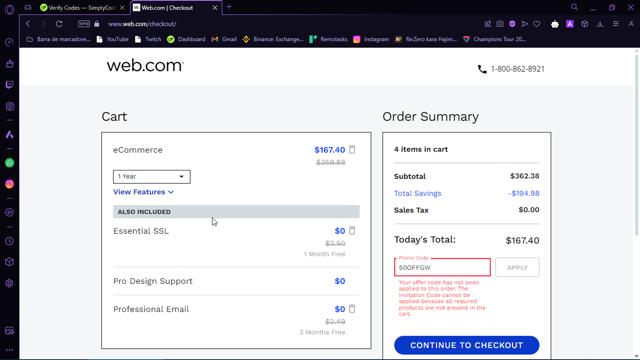Click the Essential SSL item name

(141, 231)
